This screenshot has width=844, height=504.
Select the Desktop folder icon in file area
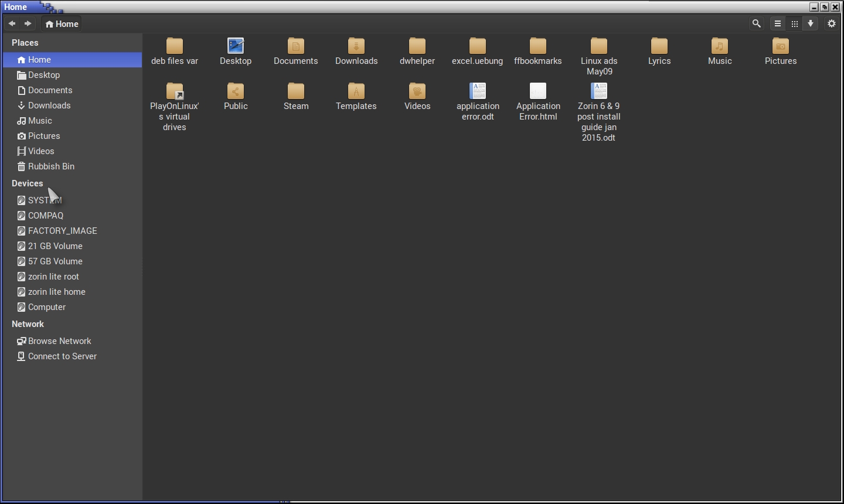[236, 46]
